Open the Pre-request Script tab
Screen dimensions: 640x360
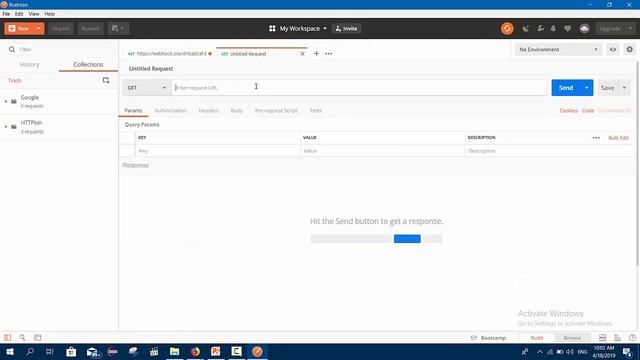point(276,111)
